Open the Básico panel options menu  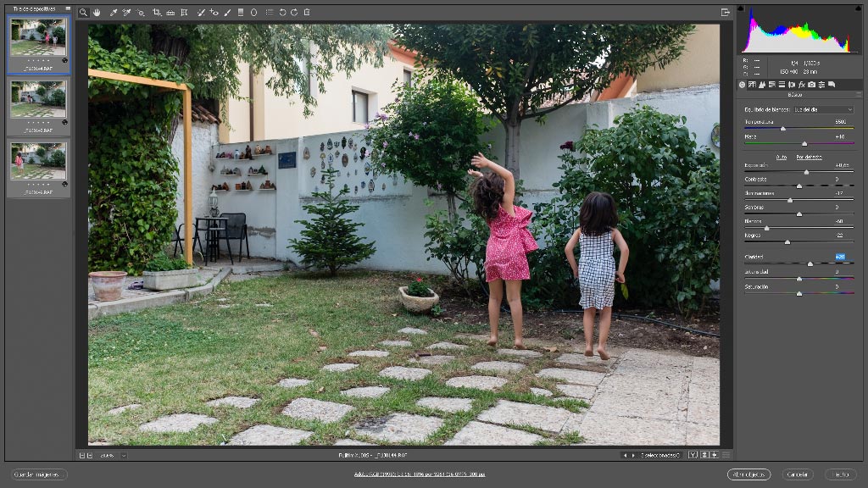pyautogui.click(x=859, y=95)
